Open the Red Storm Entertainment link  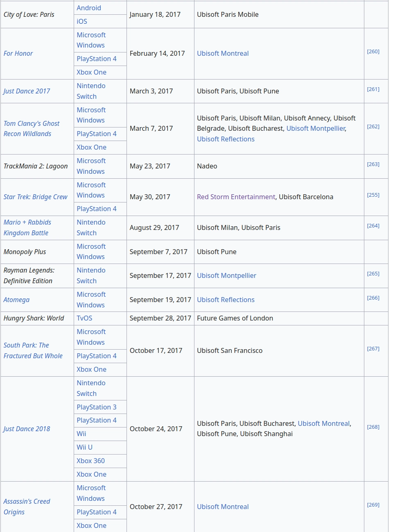[236, 197]
